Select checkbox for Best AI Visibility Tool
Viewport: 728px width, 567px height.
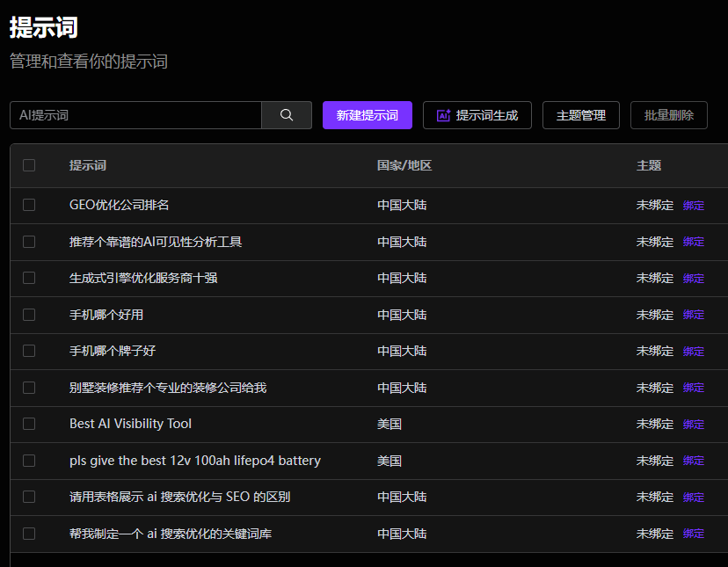29,424
